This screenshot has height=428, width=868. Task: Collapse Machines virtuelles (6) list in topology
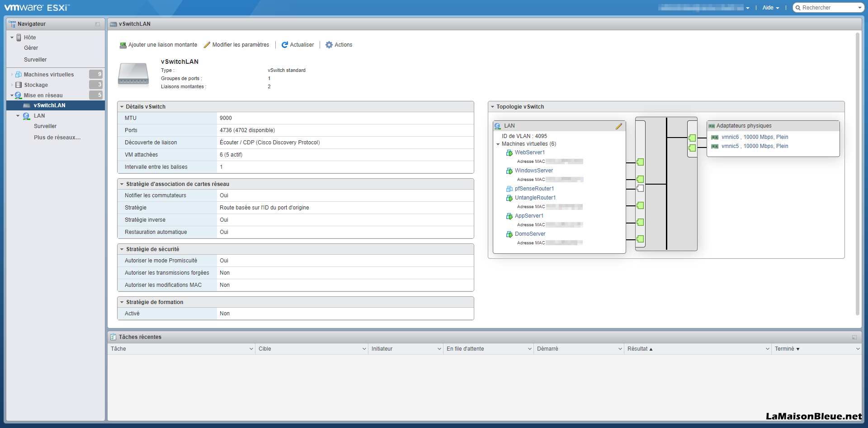[x=498, y=144]
